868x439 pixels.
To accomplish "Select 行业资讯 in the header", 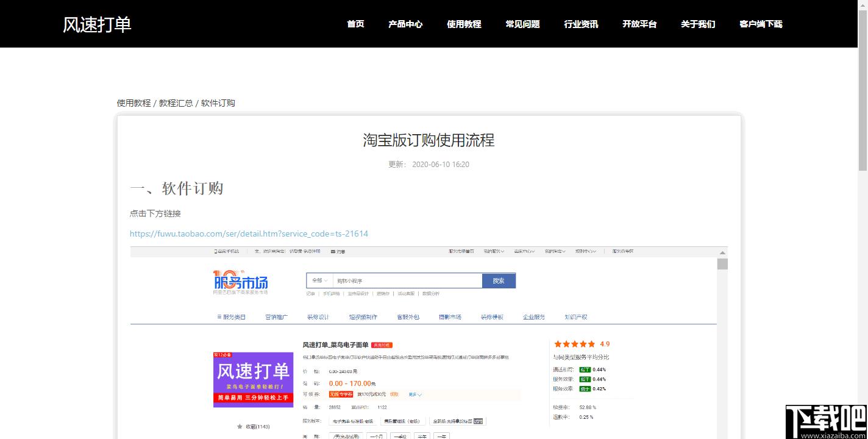I will pos(581,24).
